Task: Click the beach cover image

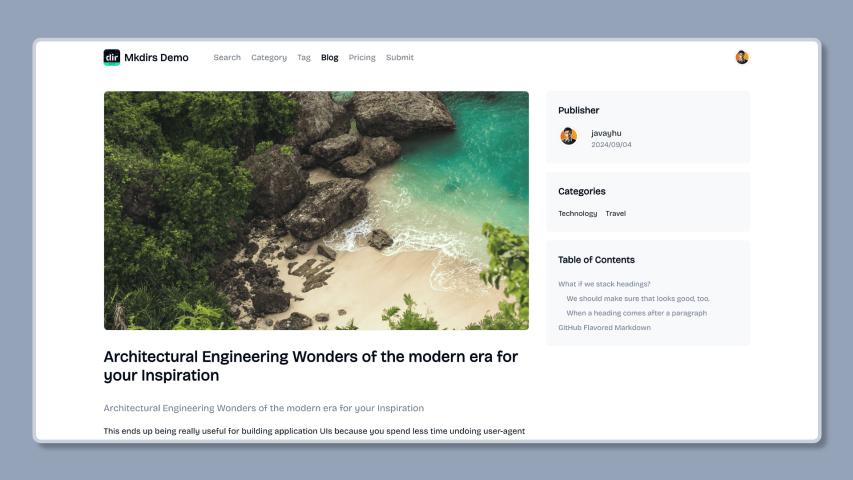Action: (316, 210)
